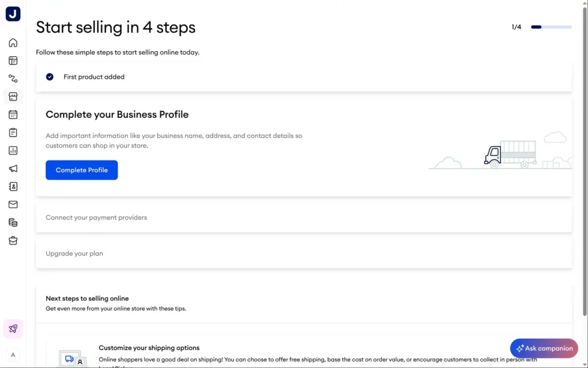Click the rocket getting started icon

coord(13,328)
